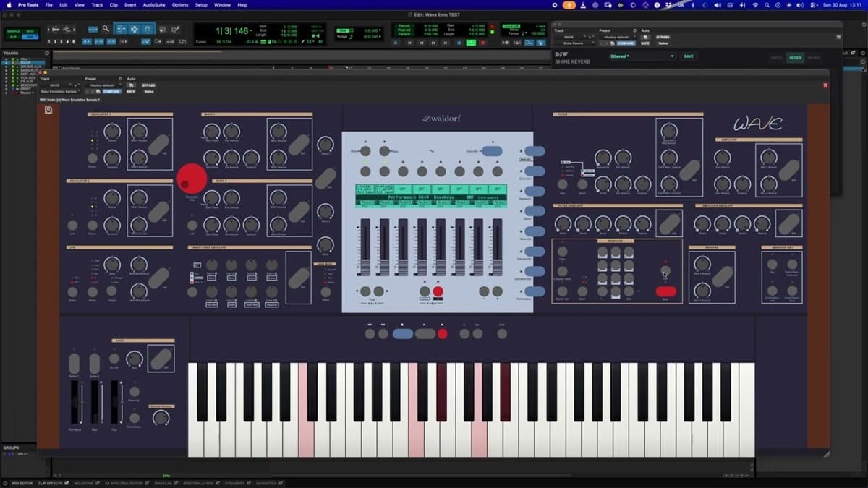Open factory default preset menu in Shine Reverb
Viewport: 868px width, 488px height.
[x=618, y=37]
